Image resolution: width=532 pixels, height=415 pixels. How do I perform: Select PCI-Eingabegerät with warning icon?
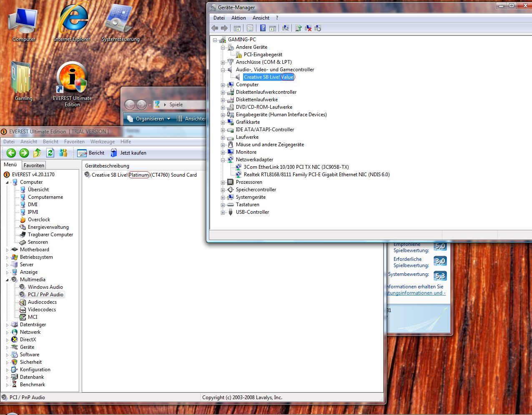(x=263, y=55)
